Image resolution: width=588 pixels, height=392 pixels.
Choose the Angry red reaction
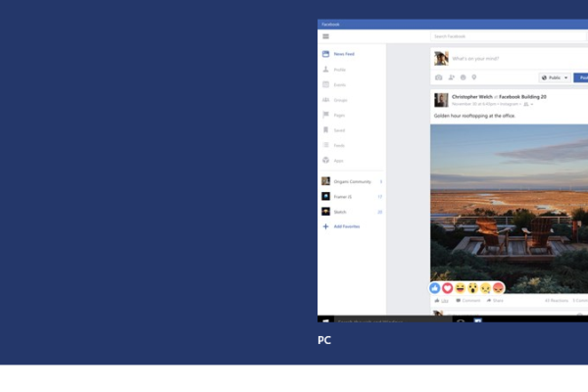point(499,288)
